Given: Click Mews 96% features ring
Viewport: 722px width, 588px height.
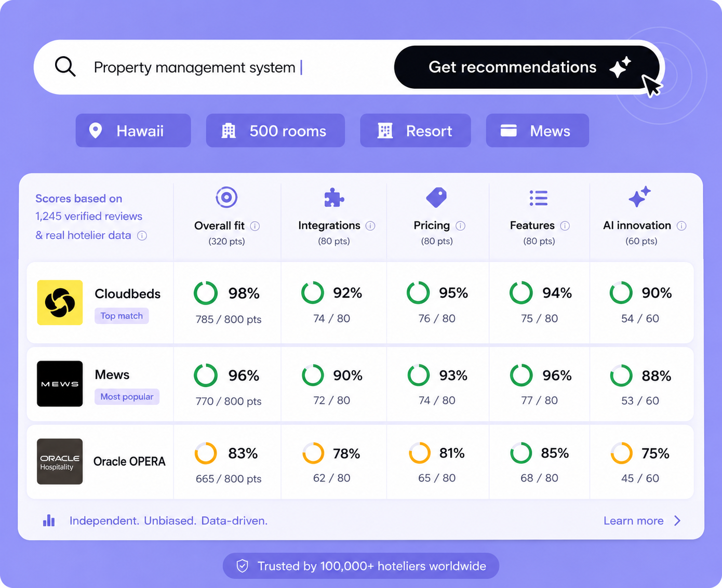Looking at the screenshot, I should click(x=521, y=375).
